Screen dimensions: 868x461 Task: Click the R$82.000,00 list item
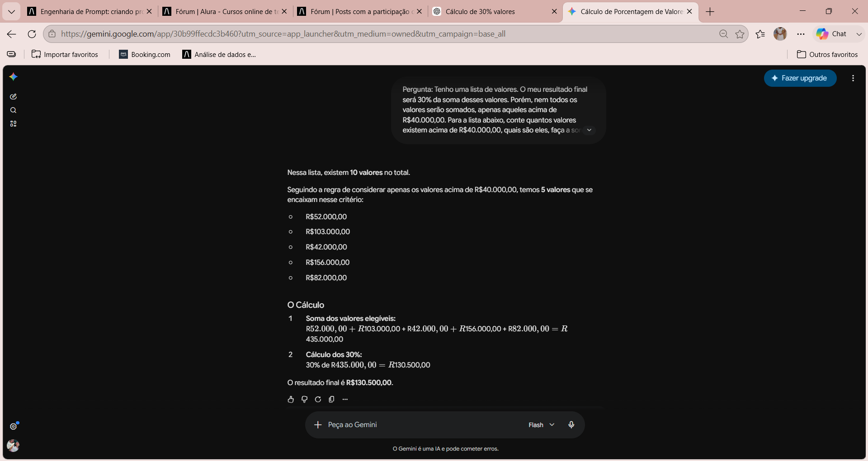point(326,278)
